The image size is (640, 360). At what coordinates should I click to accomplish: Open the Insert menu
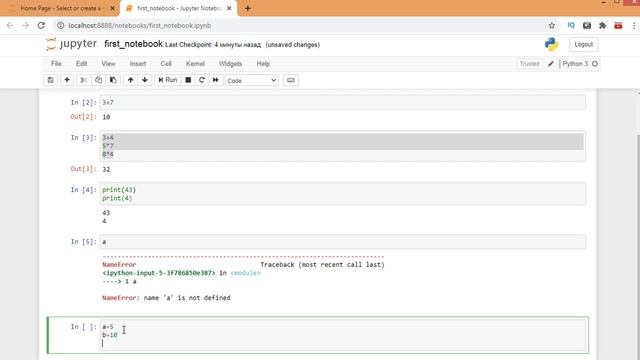(138, 64)
